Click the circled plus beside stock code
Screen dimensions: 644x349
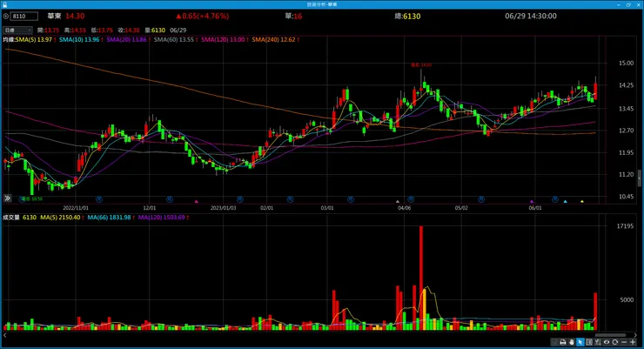point(6,17)
